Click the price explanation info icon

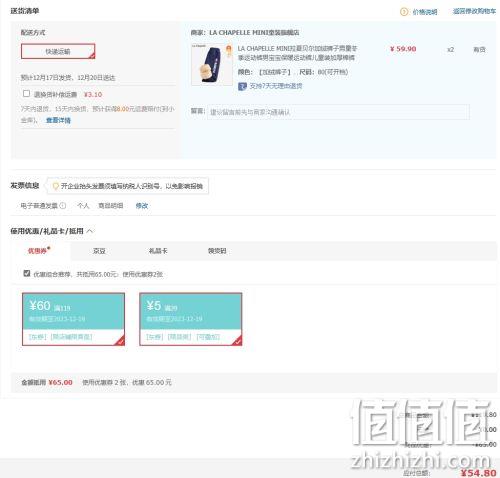pyautogui.click(x=404, y=12)
